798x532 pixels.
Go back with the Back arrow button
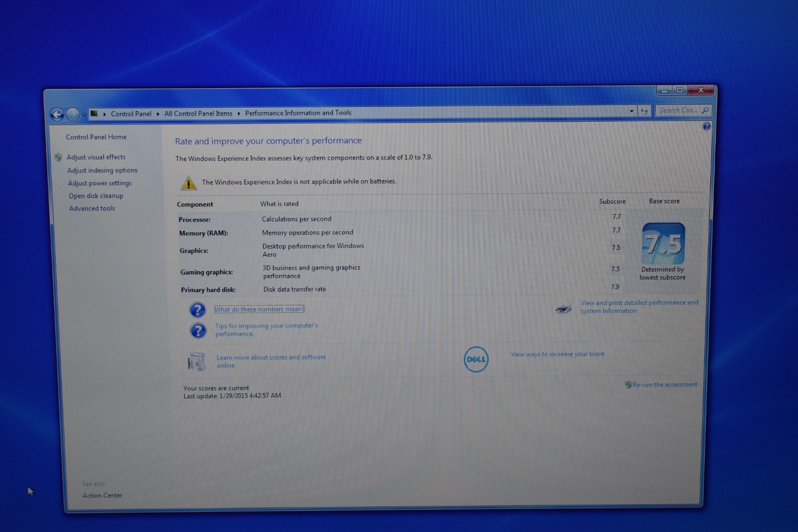coord(57,115)
